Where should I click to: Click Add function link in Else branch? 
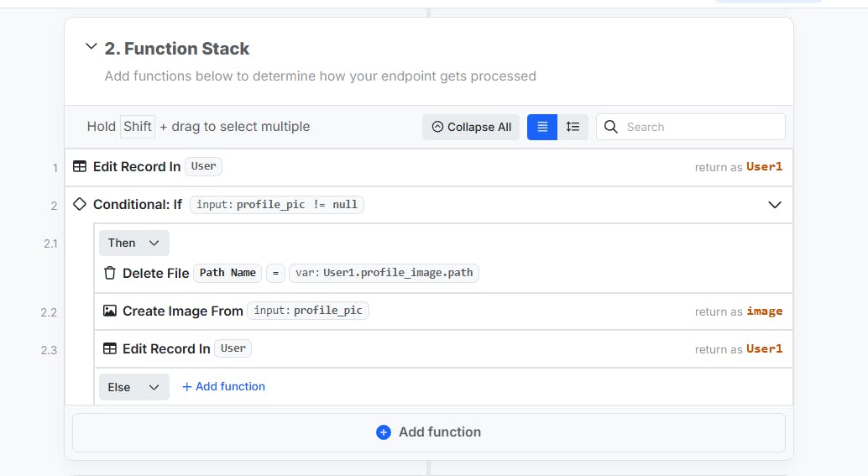[x=223, y=386]
